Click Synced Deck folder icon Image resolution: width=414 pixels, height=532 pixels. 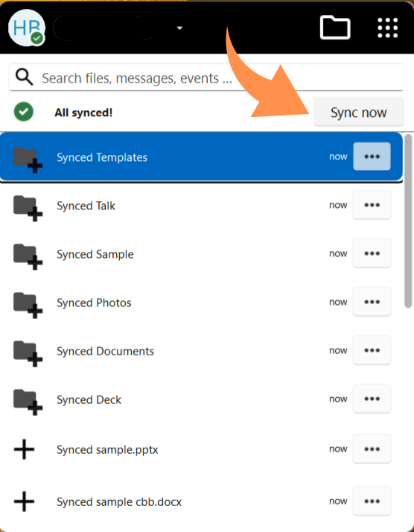(x=28, y=402)
